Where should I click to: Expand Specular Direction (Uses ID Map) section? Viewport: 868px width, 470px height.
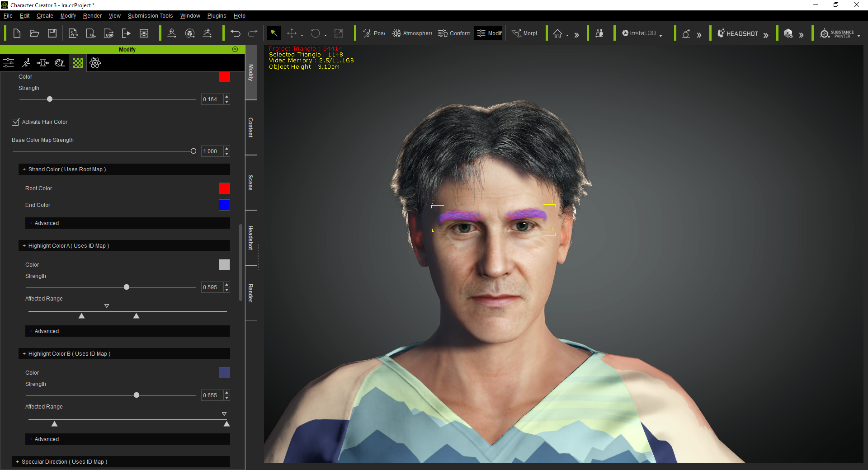(121, 462)
